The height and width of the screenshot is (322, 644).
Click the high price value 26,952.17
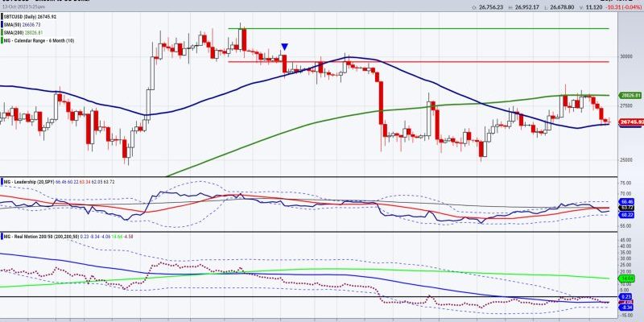pos(526,7)
